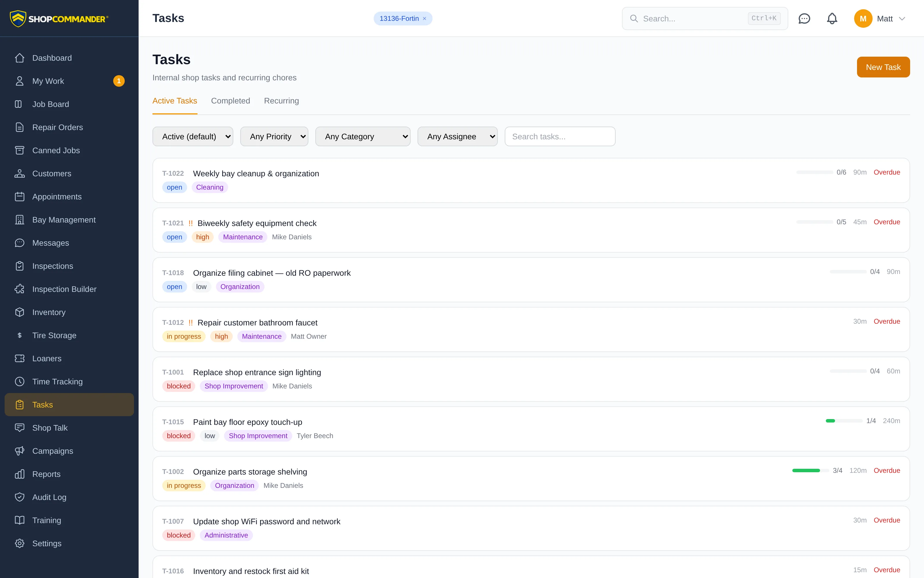Click the Messages bubble icon in sidebar

[19, 243]
